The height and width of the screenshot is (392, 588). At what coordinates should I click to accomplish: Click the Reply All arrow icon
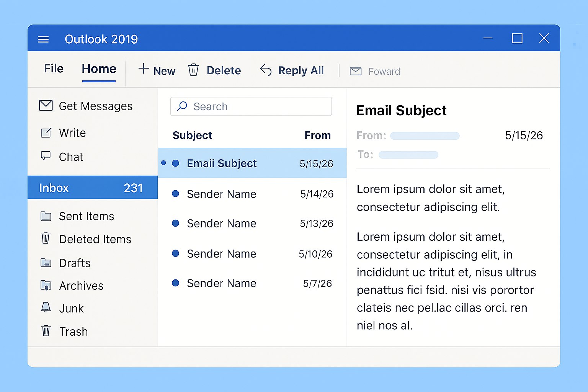point(266,70)
